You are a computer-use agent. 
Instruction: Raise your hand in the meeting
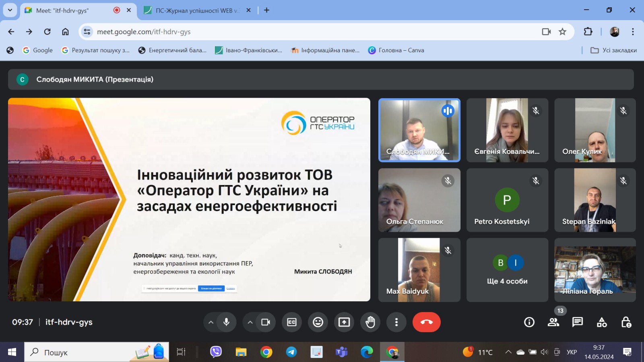pos(370,322)
